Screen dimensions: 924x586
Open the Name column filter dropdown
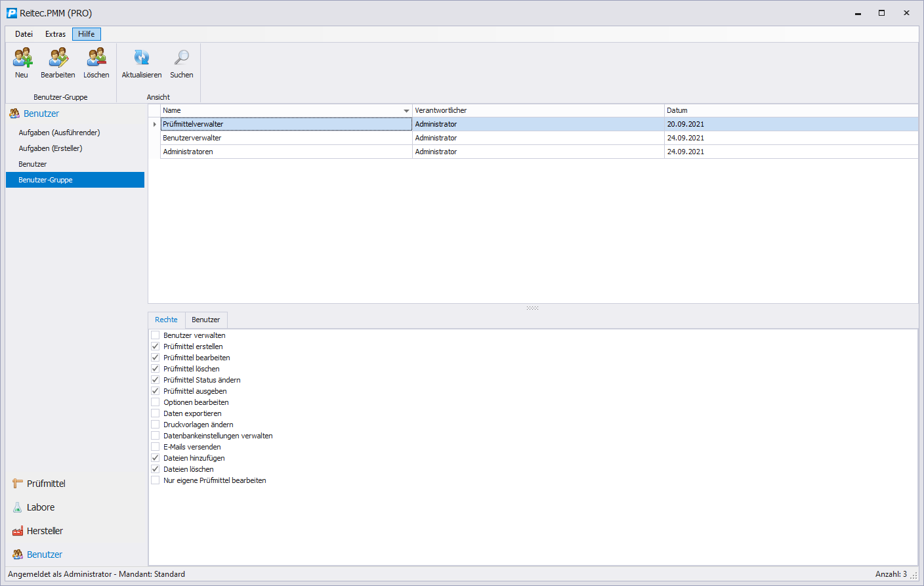(x=406, y=111)
